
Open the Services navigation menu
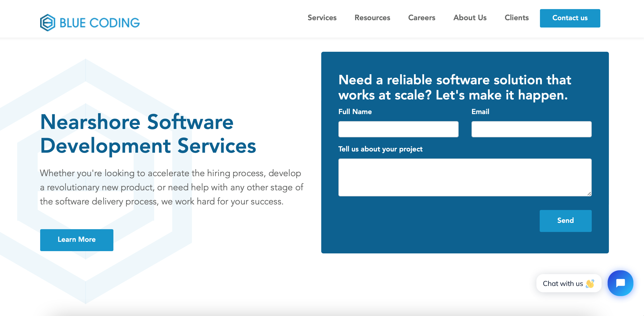(x=322, y=18)
